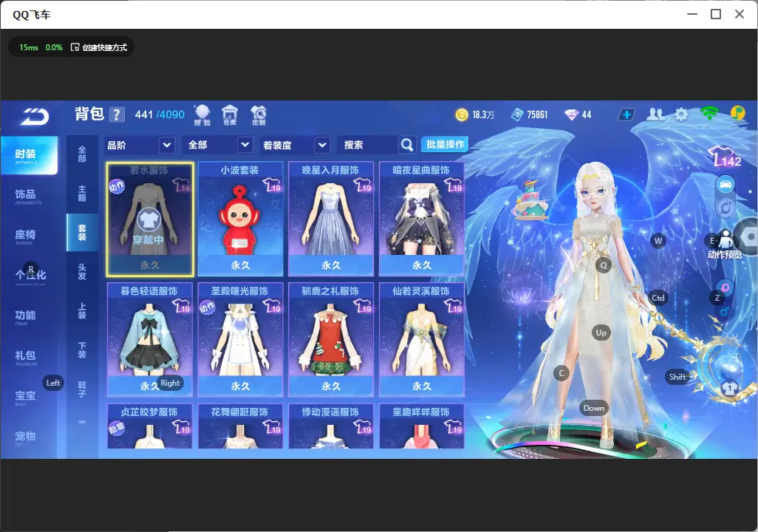
Task: Open the settings gear icon
Action: [681, 115]
